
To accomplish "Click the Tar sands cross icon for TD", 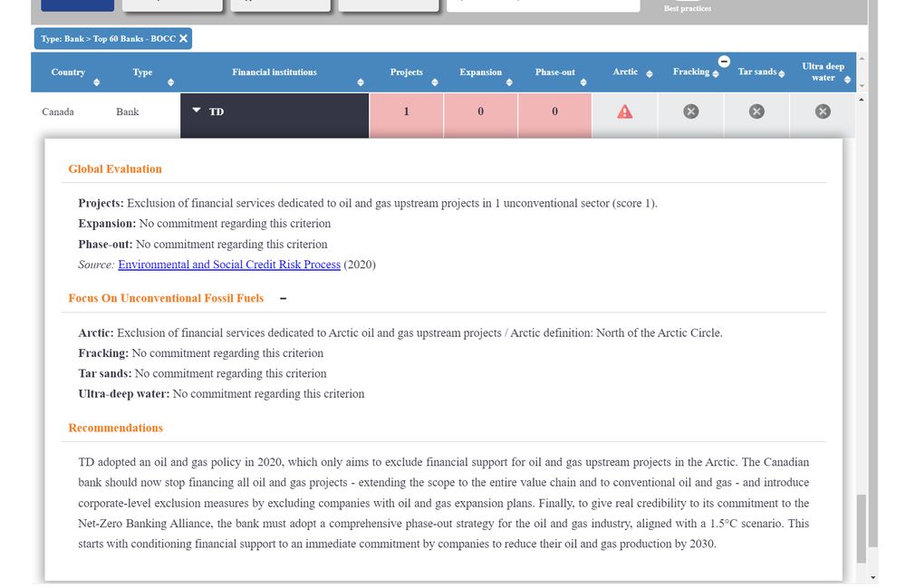I will 757,111.
